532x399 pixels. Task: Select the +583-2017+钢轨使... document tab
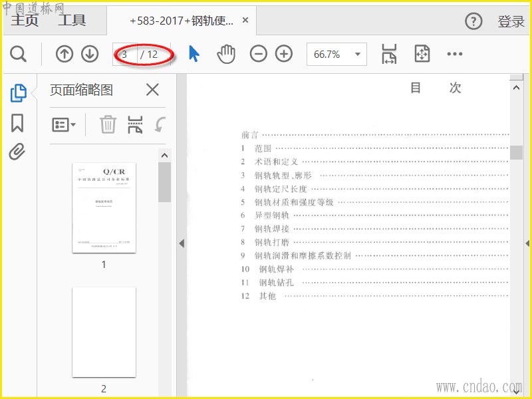click(x=182, y=21)
